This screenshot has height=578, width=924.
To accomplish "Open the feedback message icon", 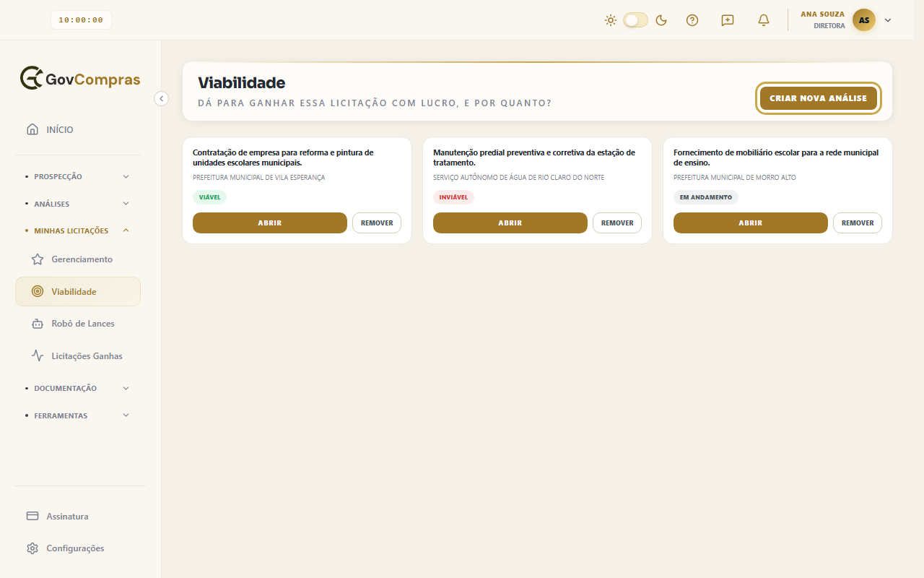I will pyautogui.click(x=728, y=20).
